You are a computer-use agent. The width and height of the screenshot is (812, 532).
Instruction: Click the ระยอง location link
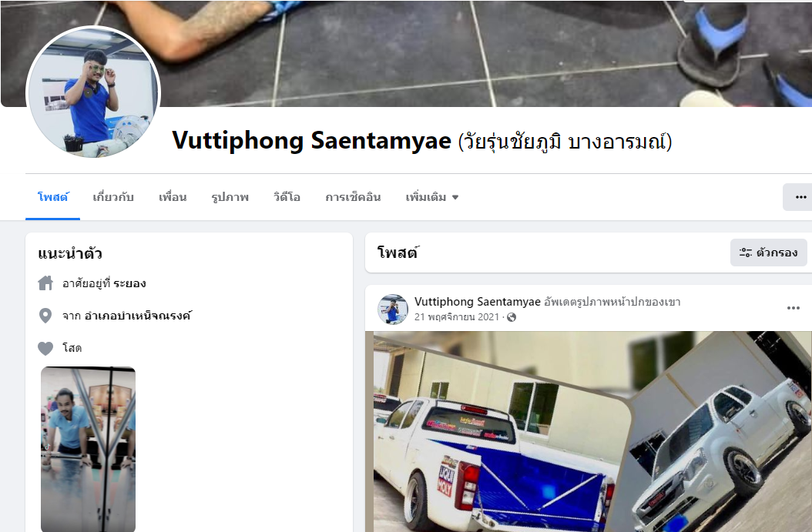pyautogui.click(x=129, y=283)
